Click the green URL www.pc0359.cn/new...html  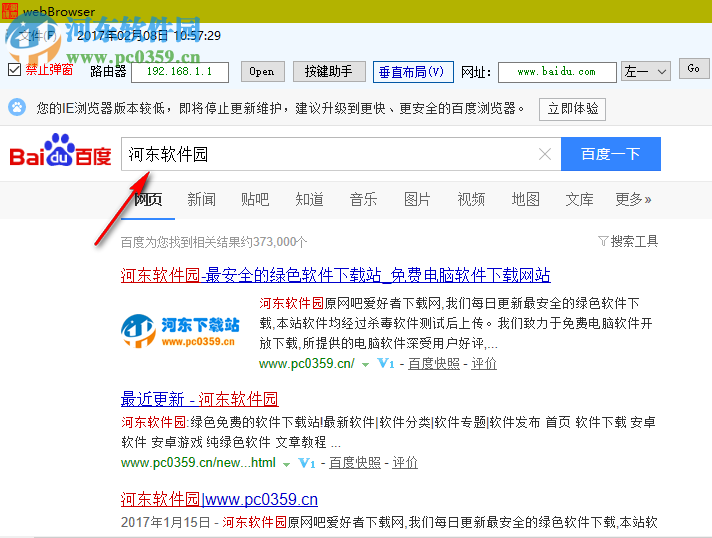(198, 463)
